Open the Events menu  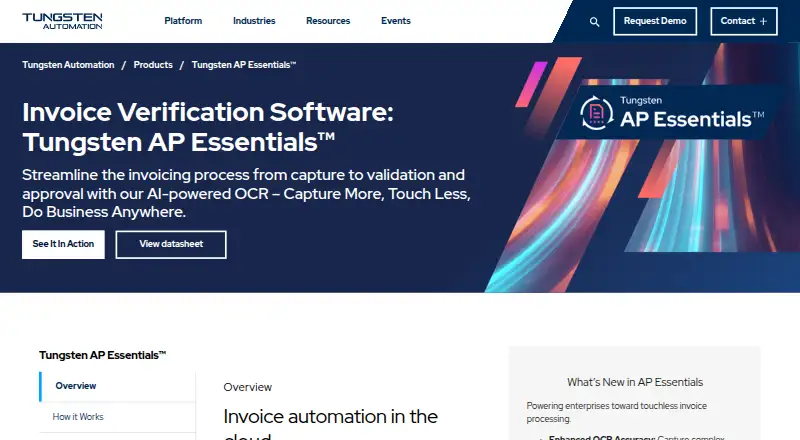[x=396, y=21]
